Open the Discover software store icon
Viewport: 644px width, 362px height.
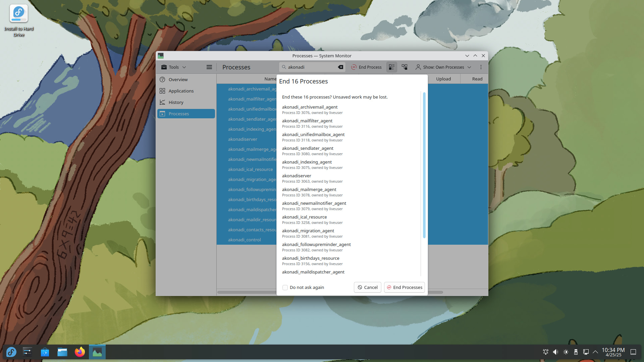coord(45,352)
